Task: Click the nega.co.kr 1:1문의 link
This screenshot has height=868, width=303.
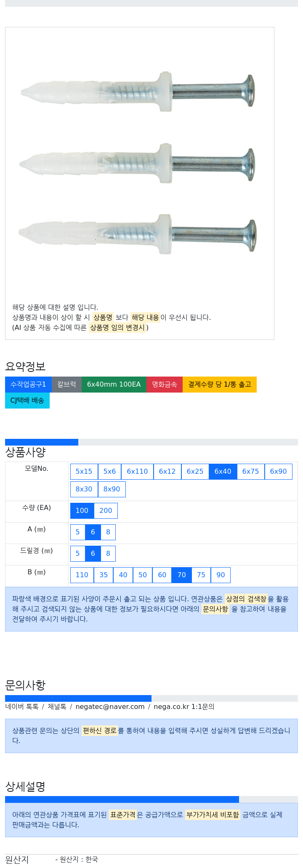Action: (184, 706)
